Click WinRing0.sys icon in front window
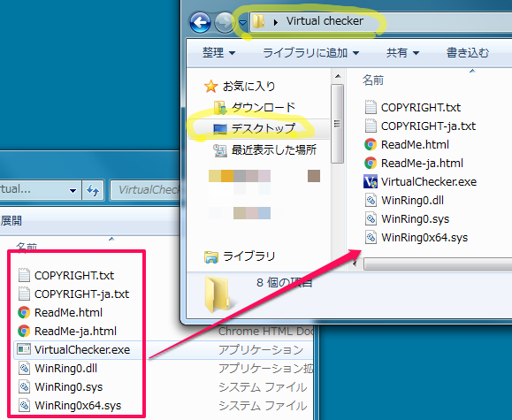The width and height of the screenshot is (512, 420). (371, 218)
